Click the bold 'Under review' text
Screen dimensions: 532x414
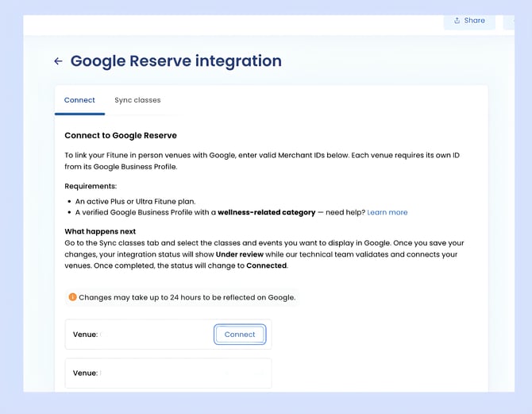tap(240, 254)
